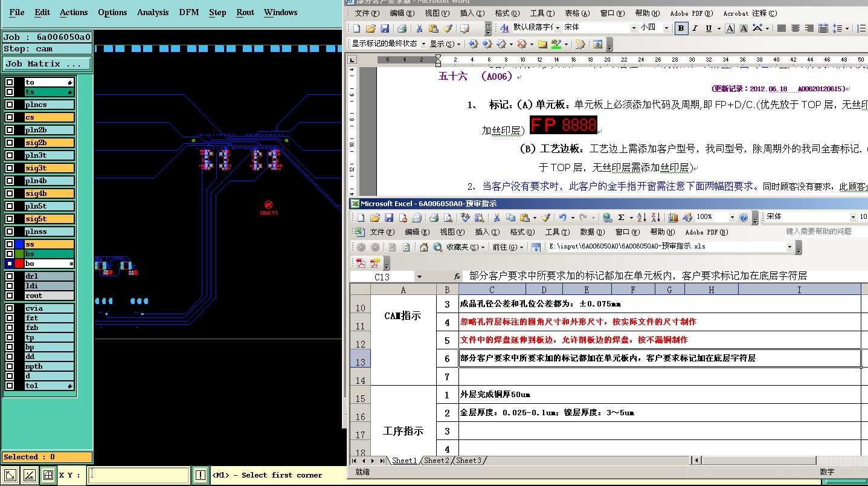
Task: Click the exclamation mark icon in CAM status bar
Action: [201, 475]
